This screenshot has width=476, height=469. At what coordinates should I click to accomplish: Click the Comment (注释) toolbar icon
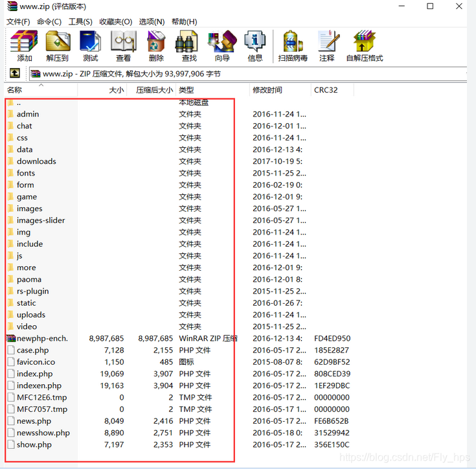(x=327, y=46)
